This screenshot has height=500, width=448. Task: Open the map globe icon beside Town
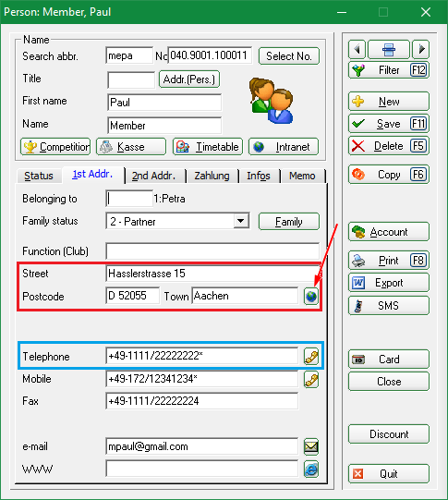(311, 297)
